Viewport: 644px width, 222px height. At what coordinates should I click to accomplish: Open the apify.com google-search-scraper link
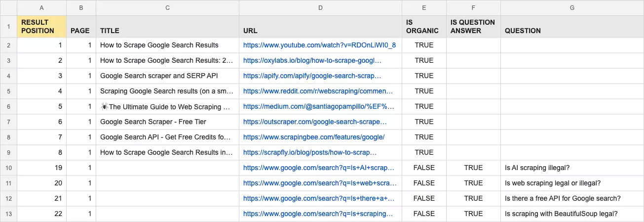pos(312,76)
